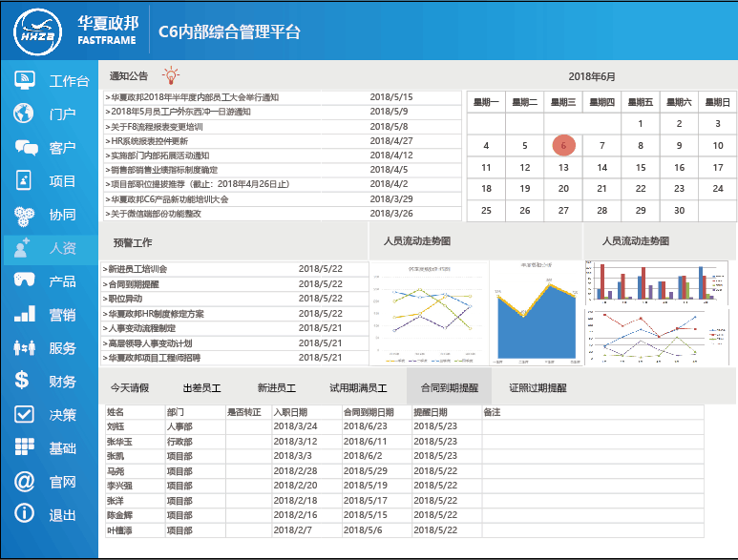
Task: Open the 2018年5月员工户外东西冲一日游通知 notice
Action: [181, 112]
